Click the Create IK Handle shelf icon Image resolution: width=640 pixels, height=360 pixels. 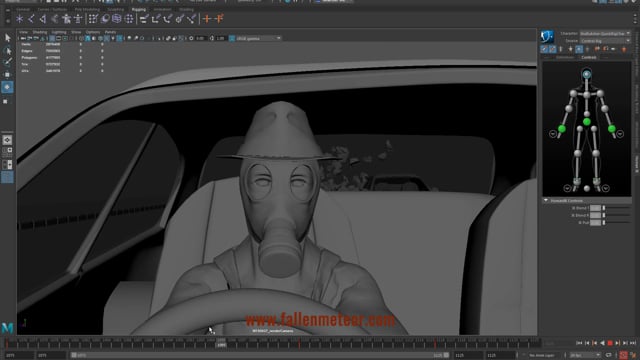[42, 19]
